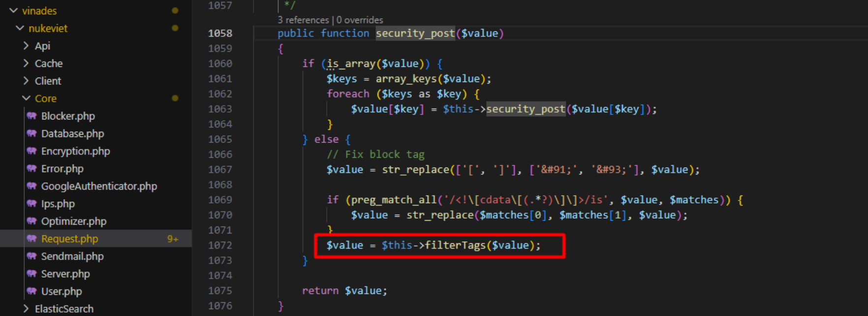Click the PHP icon beside GoogleAuthenticator.php
868x316 pixels.
point(32,186)
